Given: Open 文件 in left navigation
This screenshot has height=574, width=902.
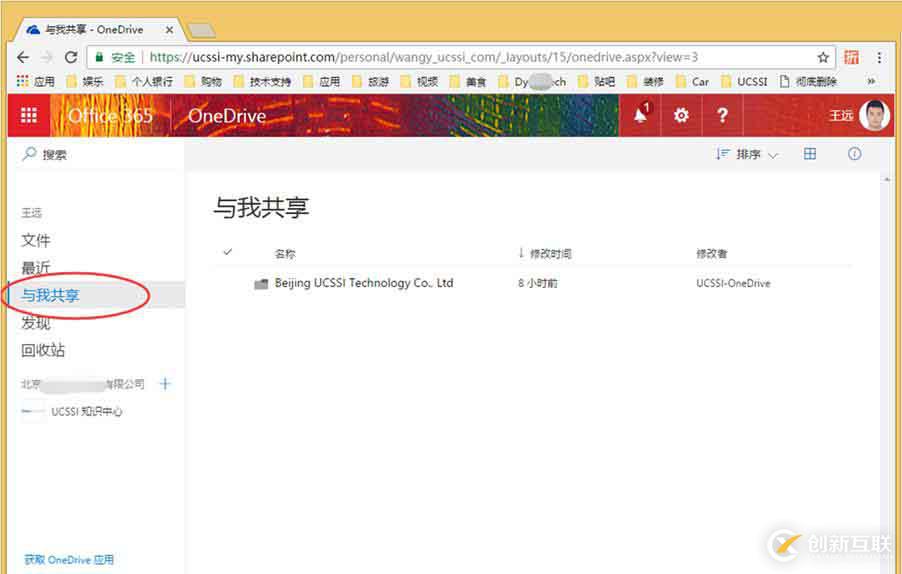Looking at the screenshot, I should click(x=36, y=240).
